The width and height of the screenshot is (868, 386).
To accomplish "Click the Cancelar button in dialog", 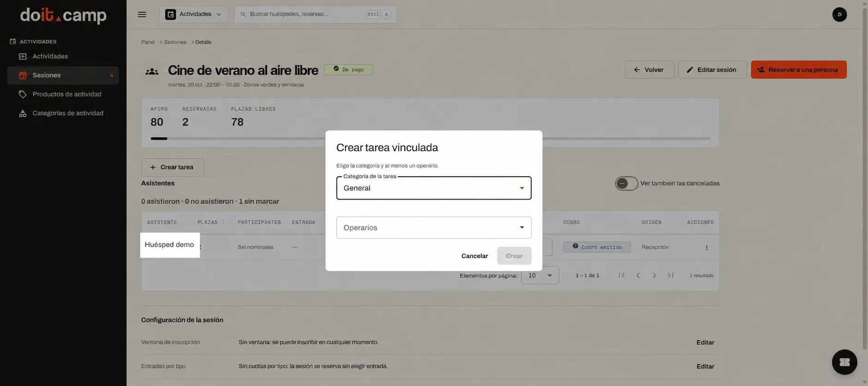I will pos(474,256).
